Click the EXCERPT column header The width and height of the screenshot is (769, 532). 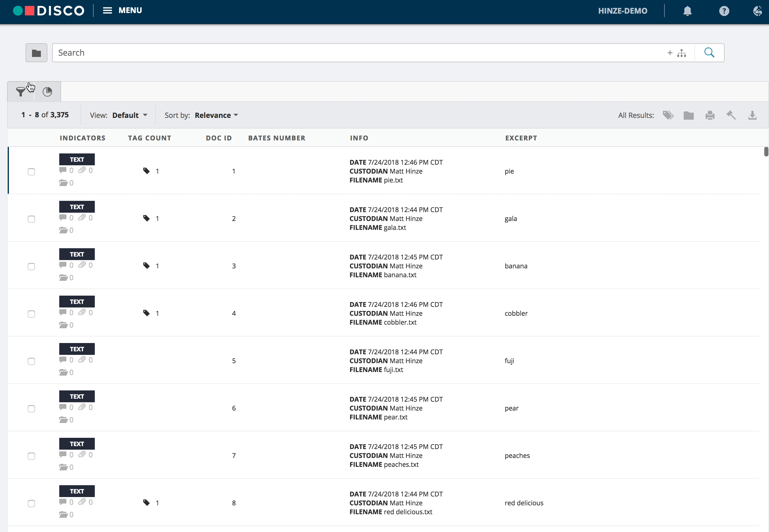(521, 138)
